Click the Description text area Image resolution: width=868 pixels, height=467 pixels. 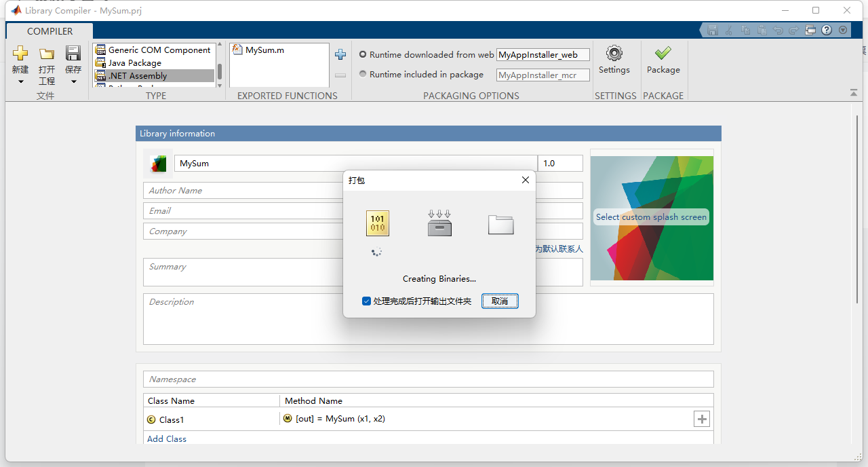[428, 319]
